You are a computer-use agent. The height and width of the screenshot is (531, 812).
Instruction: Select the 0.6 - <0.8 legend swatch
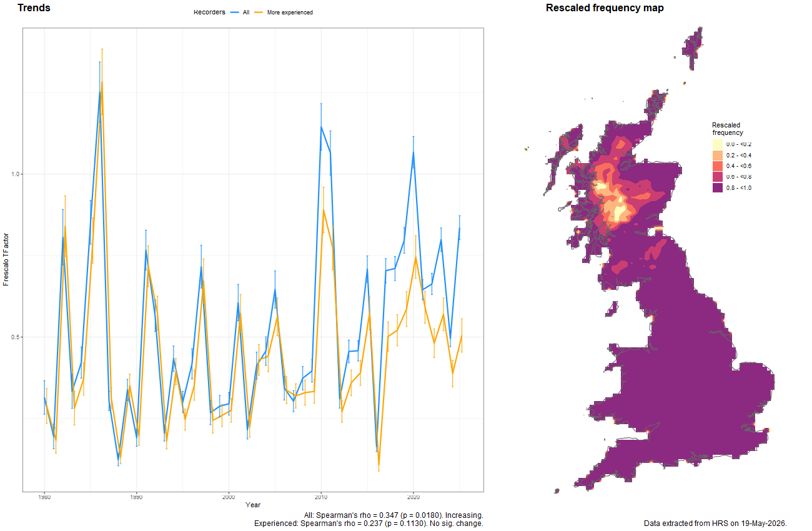(717, 177)
